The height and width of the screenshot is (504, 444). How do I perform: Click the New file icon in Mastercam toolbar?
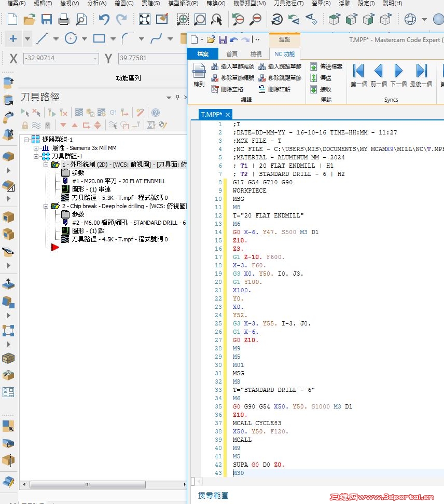pyautogui.click(x=12, y=19)
